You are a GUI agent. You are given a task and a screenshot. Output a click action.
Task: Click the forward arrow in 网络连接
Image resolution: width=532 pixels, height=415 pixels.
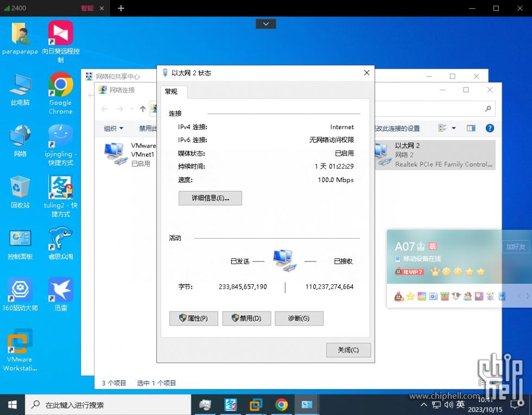point(120,109)
